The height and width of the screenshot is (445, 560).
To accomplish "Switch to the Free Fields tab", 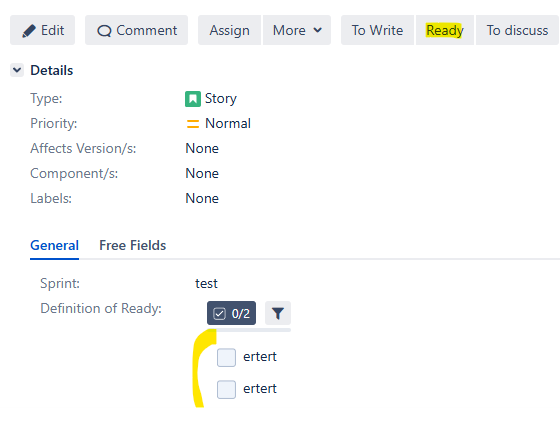I will (x=132, y=245).
